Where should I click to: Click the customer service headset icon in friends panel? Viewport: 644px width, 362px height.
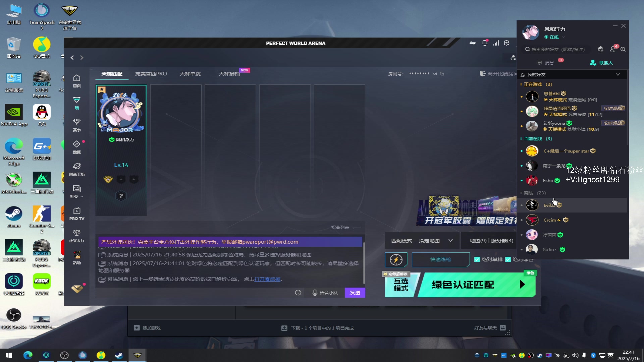tap(601, 49)
